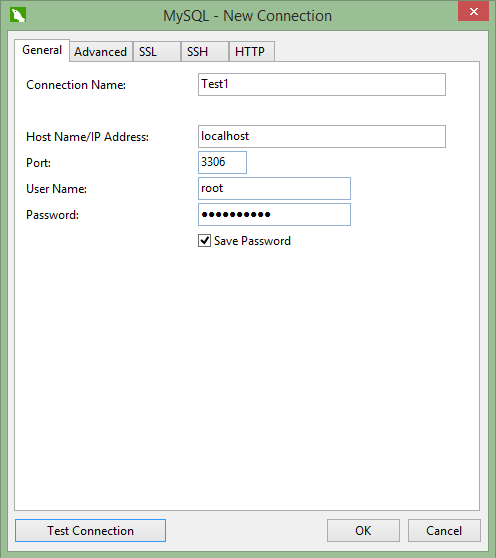
Task: Click the 'Connection Name:' label
Action: (x=76, y=85)
